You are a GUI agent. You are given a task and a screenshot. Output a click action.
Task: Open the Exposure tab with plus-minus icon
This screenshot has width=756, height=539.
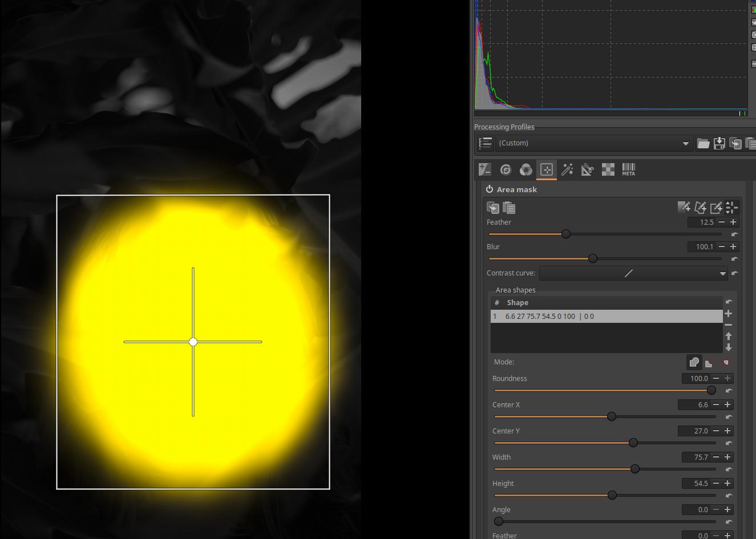484,169
